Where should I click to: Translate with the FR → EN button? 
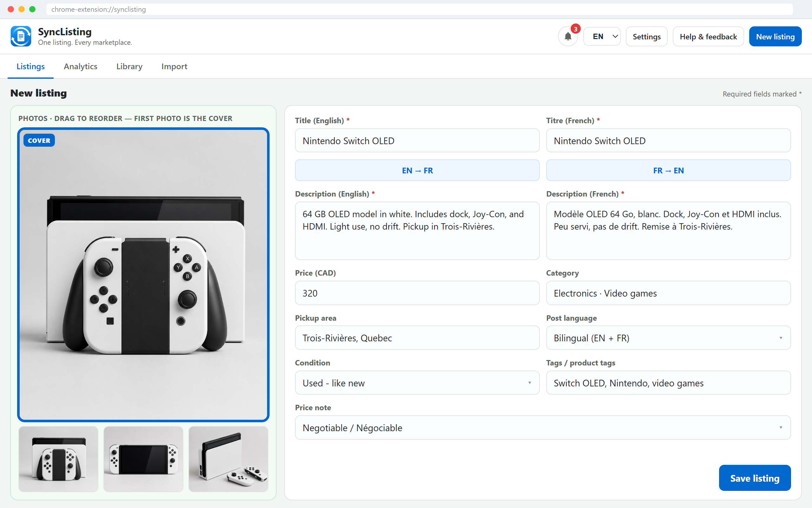(x=668, y=170)
